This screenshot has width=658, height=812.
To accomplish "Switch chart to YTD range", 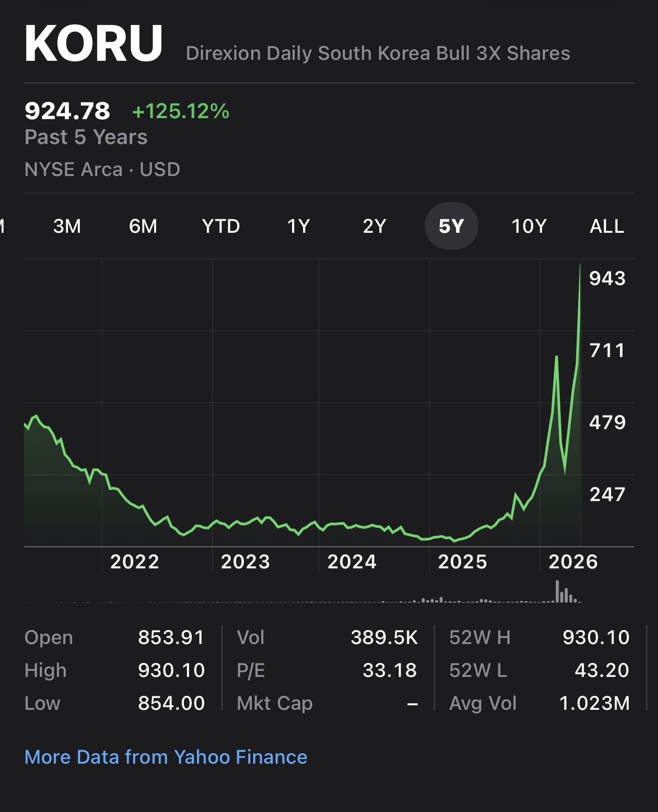I will (221, 226).
